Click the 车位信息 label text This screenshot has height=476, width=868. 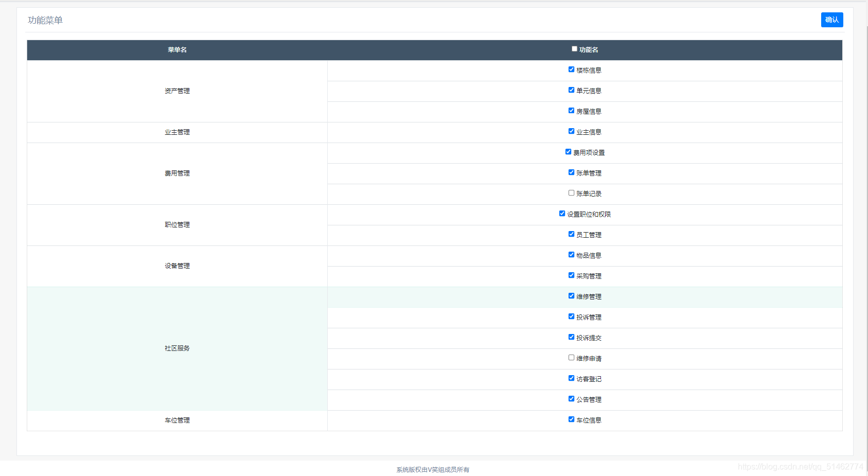coord(589,420)
